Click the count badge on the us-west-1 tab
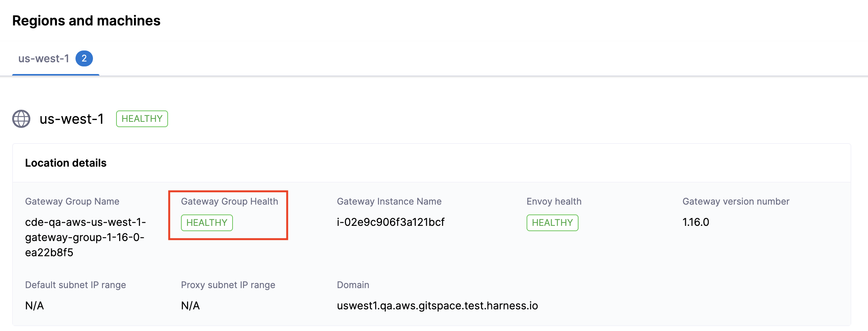The width and height of the screenshot is (868, 331). tap(84, 58)
